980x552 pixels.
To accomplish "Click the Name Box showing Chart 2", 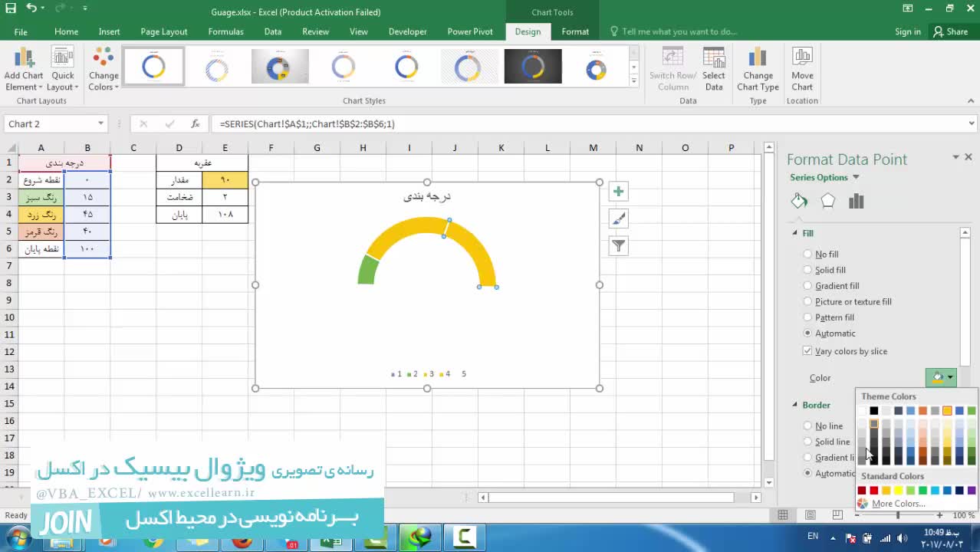I will click(50, 124).
